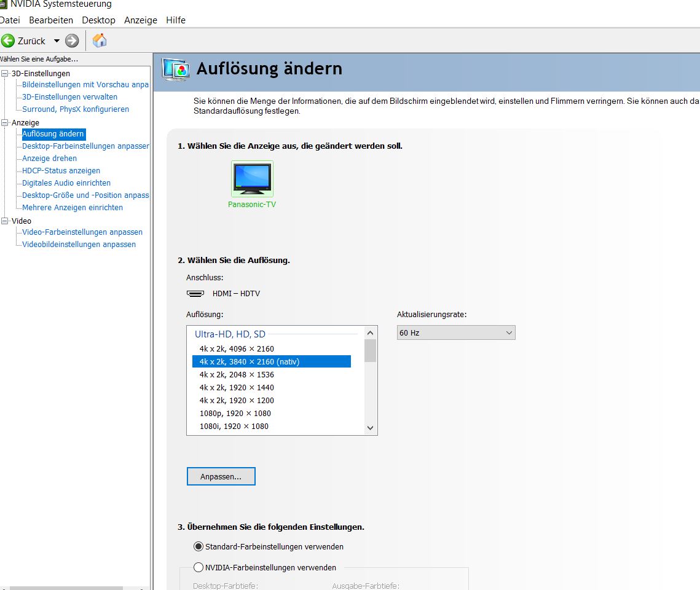The height and width of the screenshot is (590, 700).
Task: Open the Hilfe menu
Action: [176, 20]
